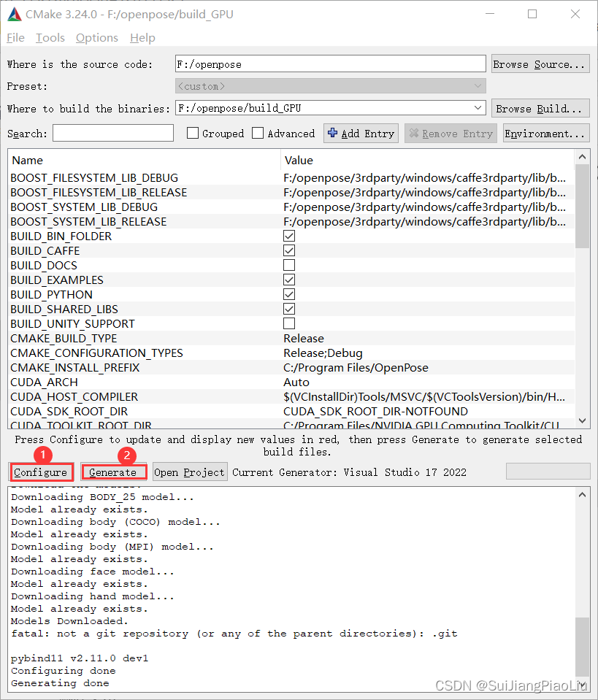Open the Help menu
This screenshot has width=598, height=700.
click(x=142, y=38)
